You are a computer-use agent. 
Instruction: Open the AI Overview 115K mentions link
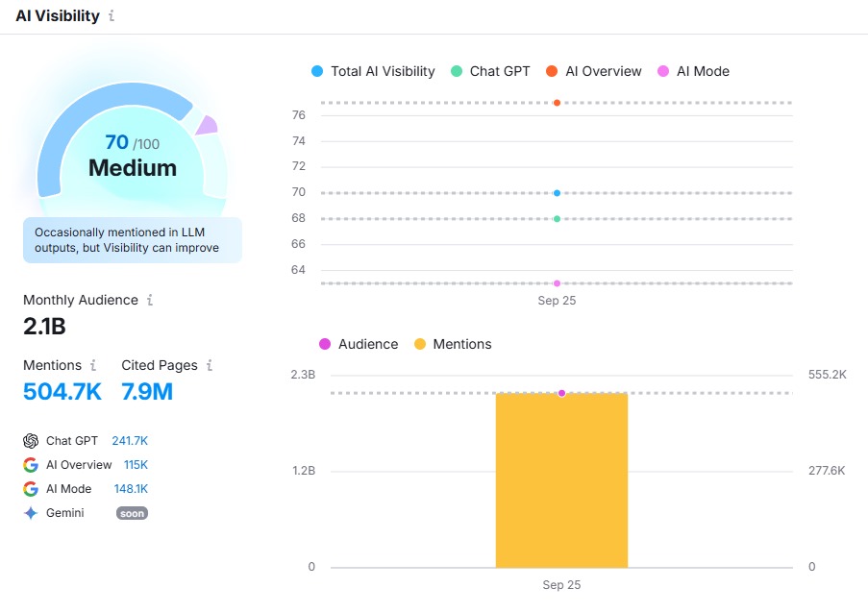coord(136,465)
